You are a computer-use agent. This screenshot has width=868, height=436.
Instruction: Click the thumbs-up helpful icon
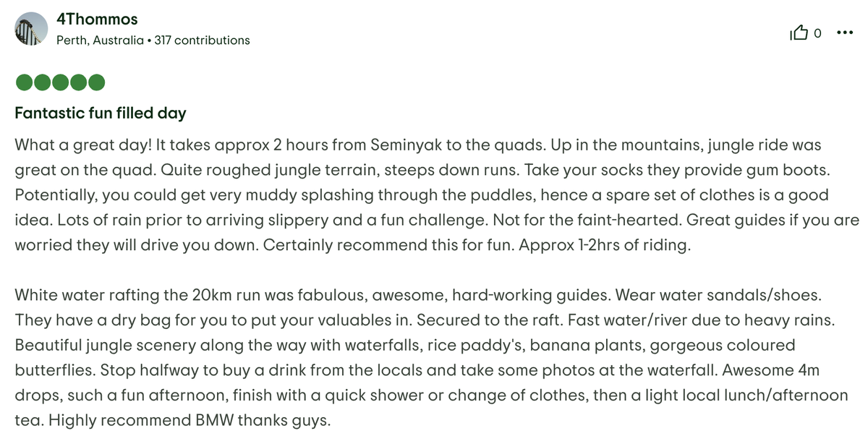pos(799,33)
